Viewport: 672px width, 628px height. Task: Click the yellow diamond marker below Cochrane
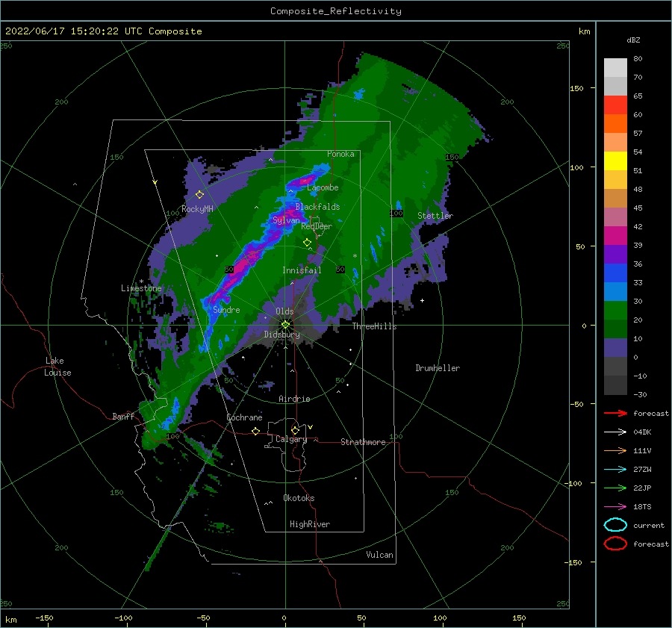256,431
